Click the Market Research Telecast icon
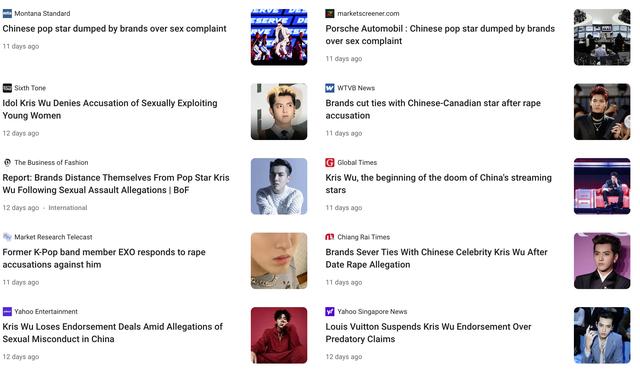 (x=7, y=237)
